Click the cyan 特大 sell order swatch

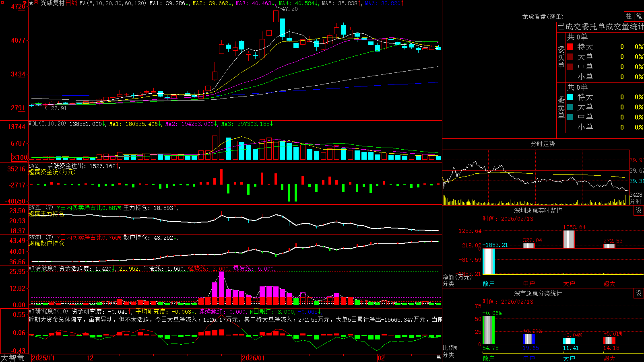coord(570,97)
